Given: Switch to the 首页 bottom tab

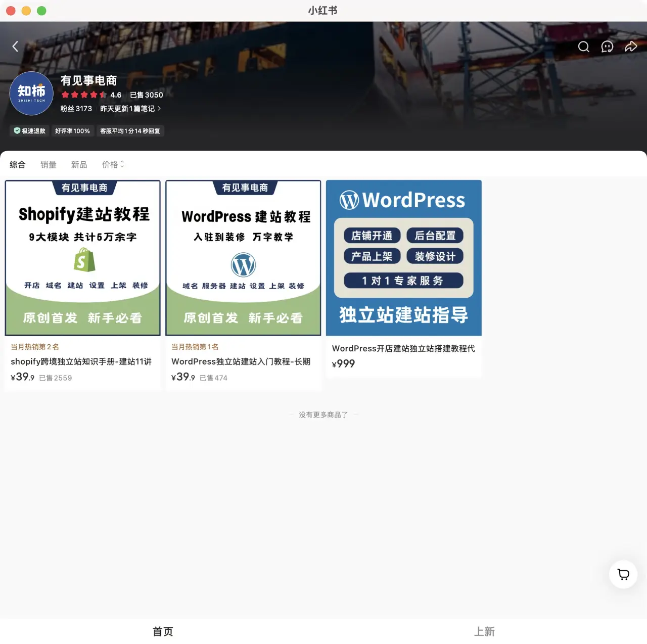Looking at the screenshot, I should (163, 631).
